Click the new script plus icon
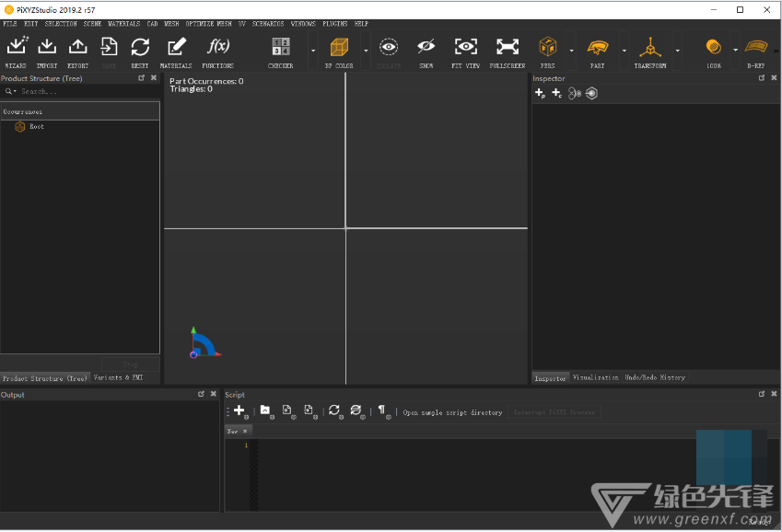 pos(238,411)
